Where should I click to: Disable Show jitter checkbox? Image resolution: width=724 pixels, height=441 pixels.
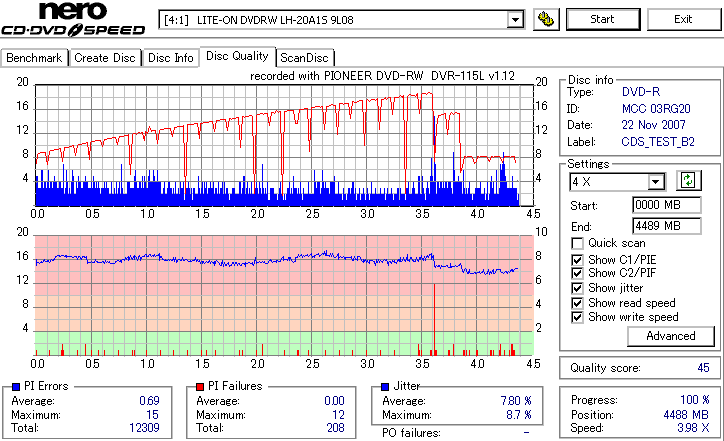[x=577, y=288]
